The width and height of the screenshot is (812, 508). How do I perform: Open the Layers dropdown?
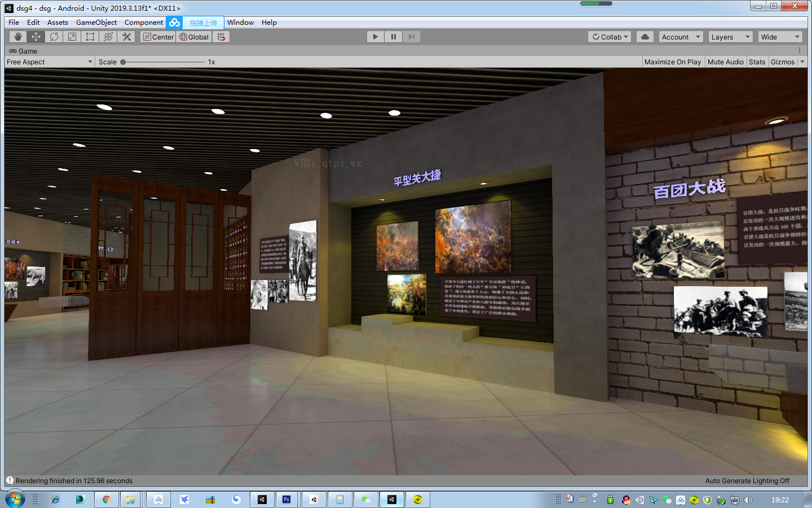pyautogui.click(x=730, y=37)
